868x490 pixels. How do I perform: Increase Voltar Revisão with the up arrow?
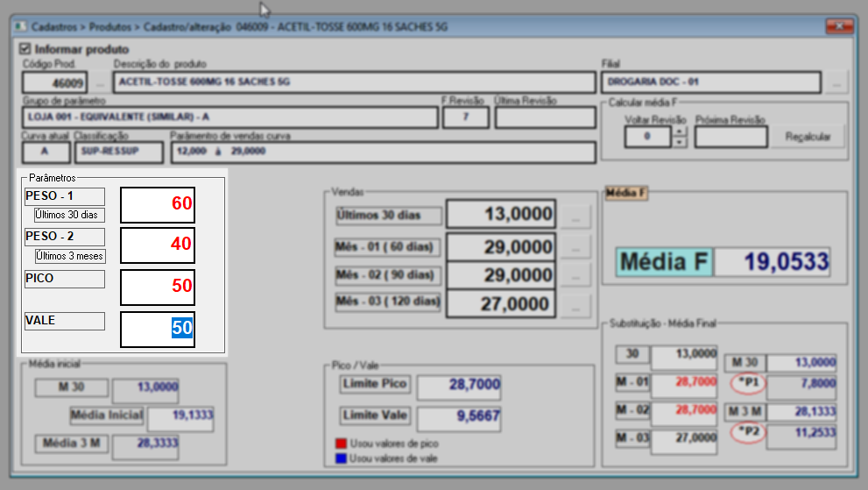[679, 131]
